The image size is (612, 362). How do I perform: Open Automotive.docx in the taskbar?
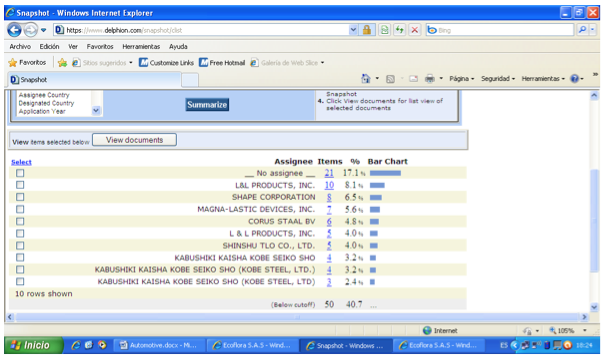158,345
